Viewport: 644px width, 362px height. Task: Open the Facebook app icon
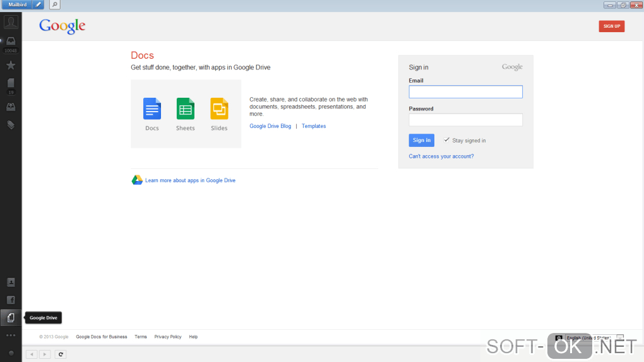(x=11, y=300)
